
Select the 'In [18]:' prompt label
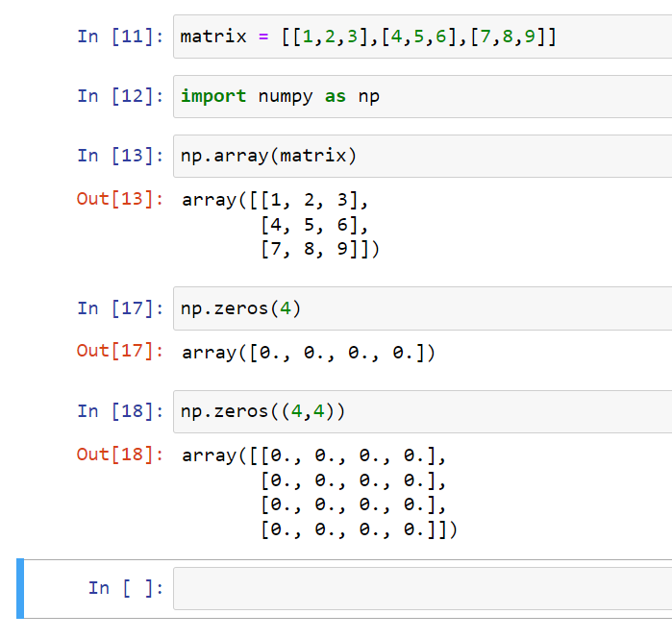(x=120, y=411)
